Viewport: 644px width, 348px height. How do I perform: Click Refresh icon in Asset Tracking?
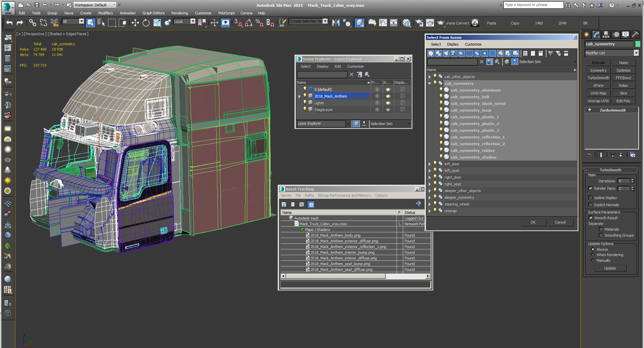tap(284, 204)
